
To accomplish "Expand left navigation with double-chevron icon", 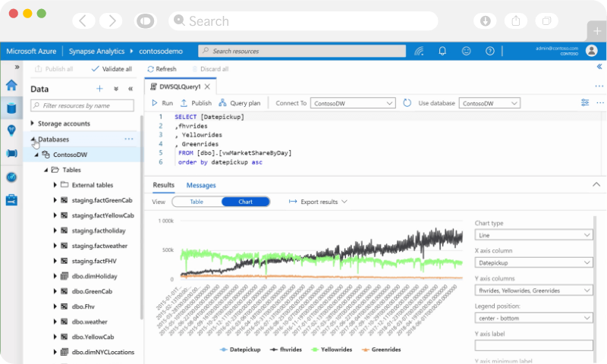I will point(17,67).
